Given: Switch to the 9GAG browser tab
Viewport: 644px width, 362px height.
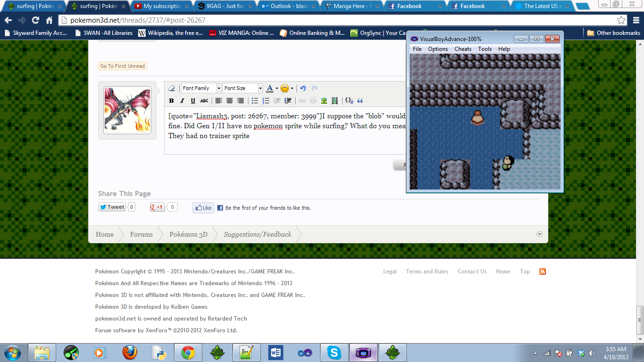Looking at the screenshot, I should coord(224,6).
